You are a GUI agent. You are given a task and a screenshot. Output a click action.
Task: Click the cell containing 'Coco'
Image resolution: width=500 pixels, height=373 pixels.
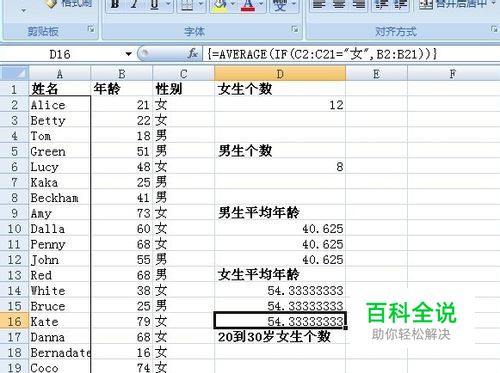tap(60, 367)
